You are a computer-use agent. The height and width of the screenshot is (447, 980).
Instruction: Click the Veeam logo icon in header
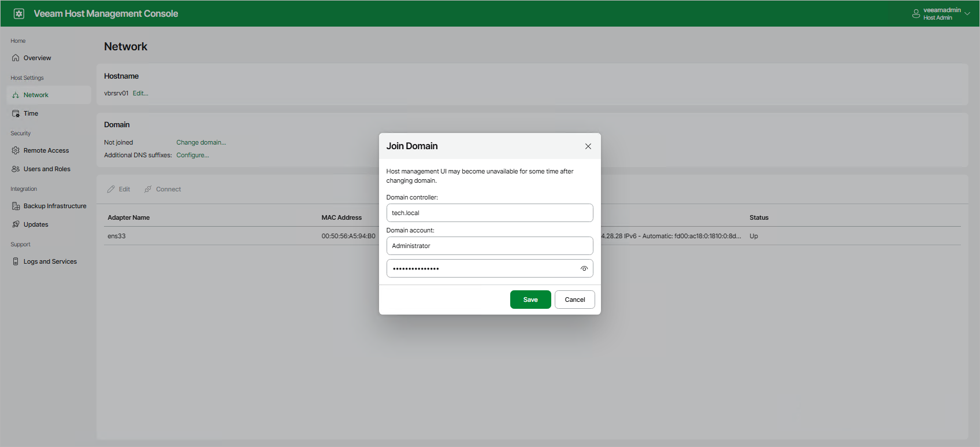pos(19,13)
